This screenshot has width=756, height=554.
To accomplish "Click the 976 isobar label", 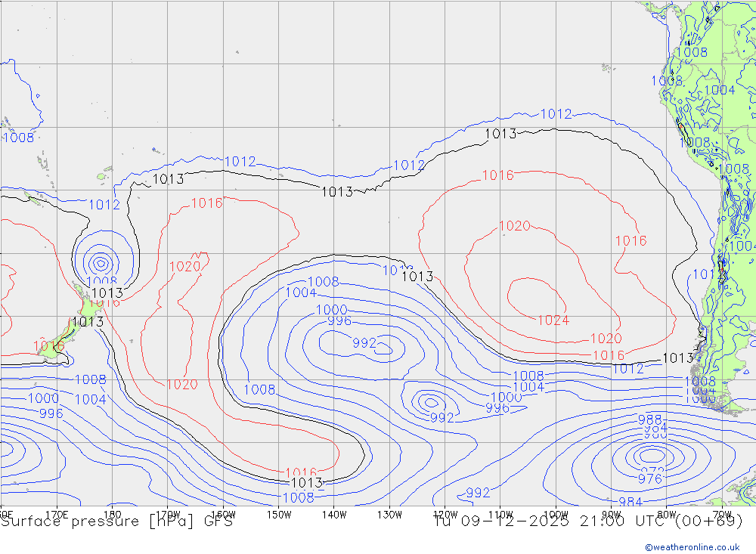I will 650,479.
